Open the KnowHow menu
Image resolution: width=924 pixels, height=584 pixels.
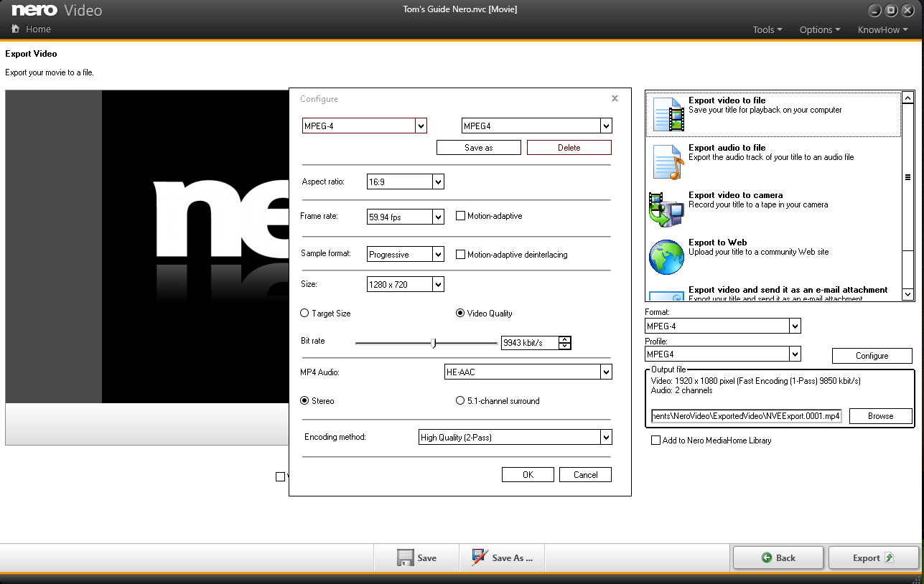coord(883,29)
